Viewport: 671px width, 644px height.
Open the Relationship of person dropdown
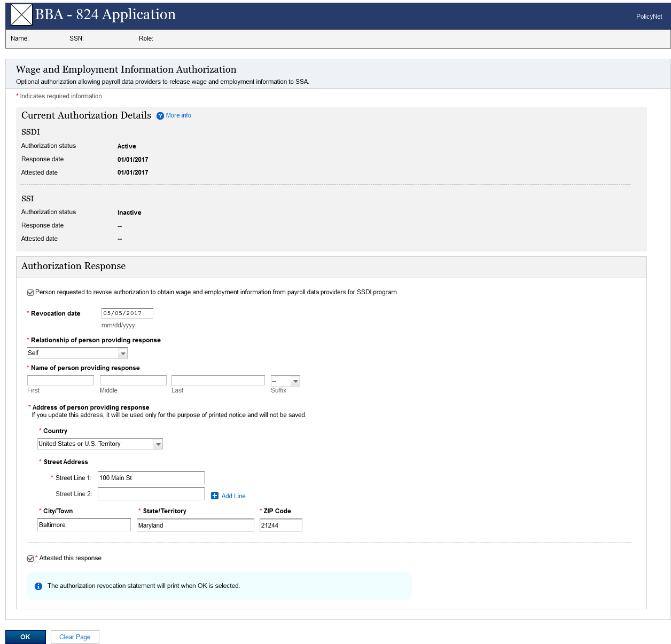point(77,353)
